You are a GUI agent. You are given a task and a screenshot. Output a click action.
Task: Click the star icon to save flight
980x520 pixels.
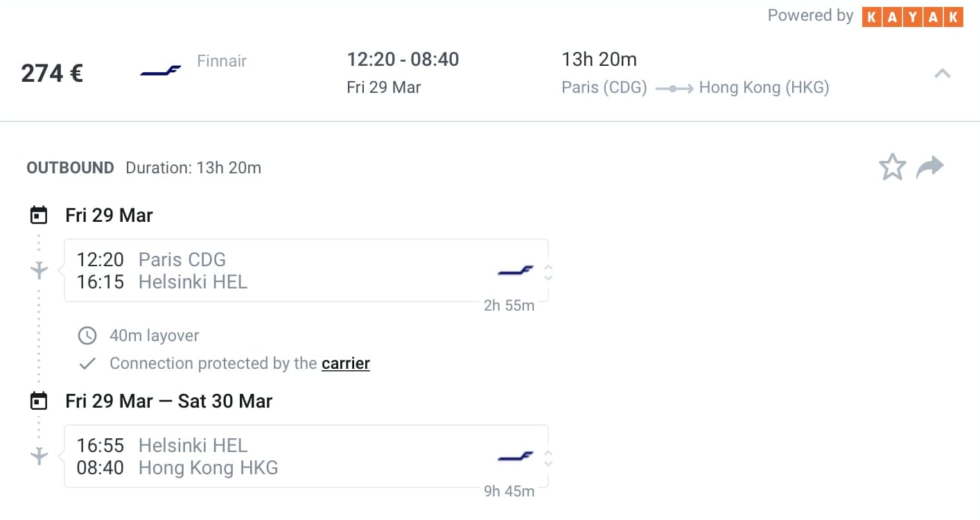coord(892,167)
